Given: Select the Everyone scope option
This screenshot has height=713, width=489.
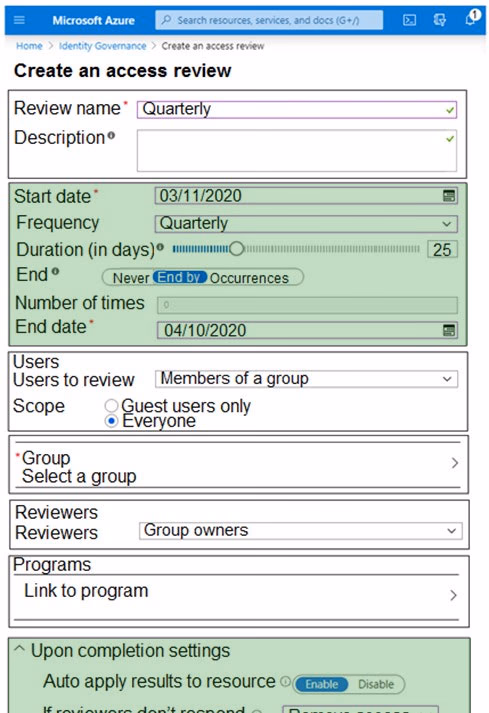Looking at the screenshot, I should click(x=111, y=421).
